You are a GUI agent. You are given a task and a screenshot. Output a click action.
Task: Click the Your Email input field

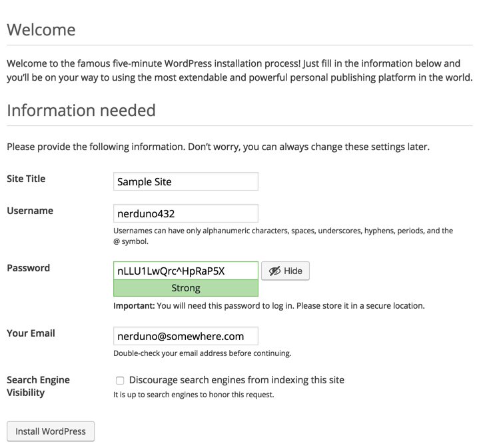pyautogui.click(x=185, y=336)
